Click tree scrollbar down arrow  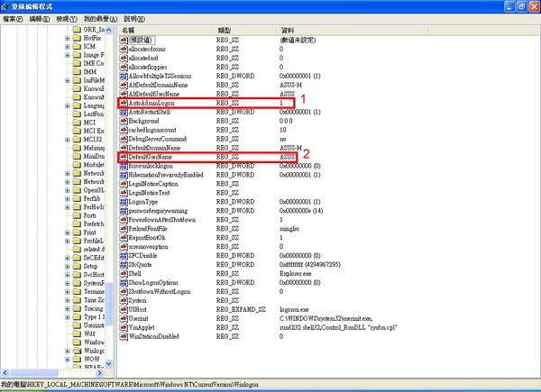coord(109,363)
